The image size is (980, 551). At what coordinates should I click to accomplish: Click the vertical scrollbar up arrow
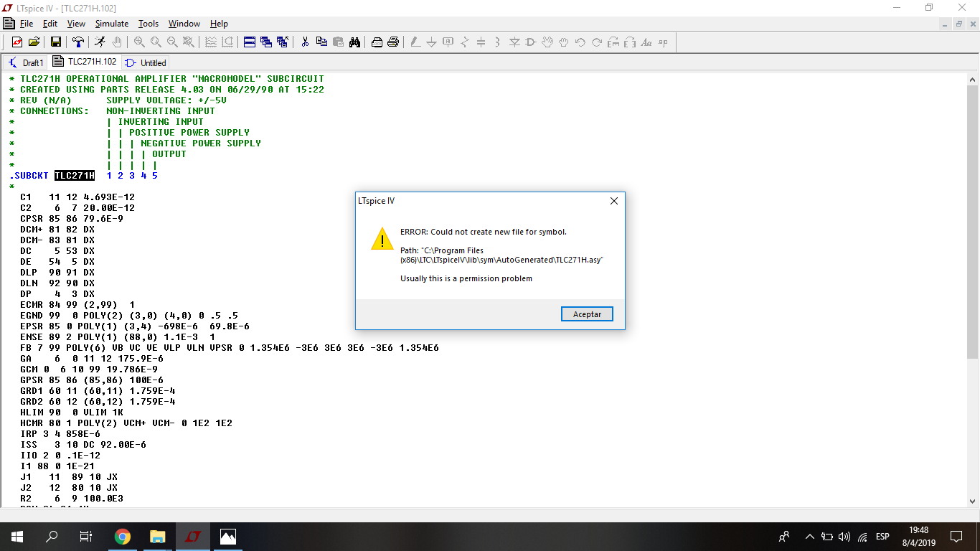973,79
